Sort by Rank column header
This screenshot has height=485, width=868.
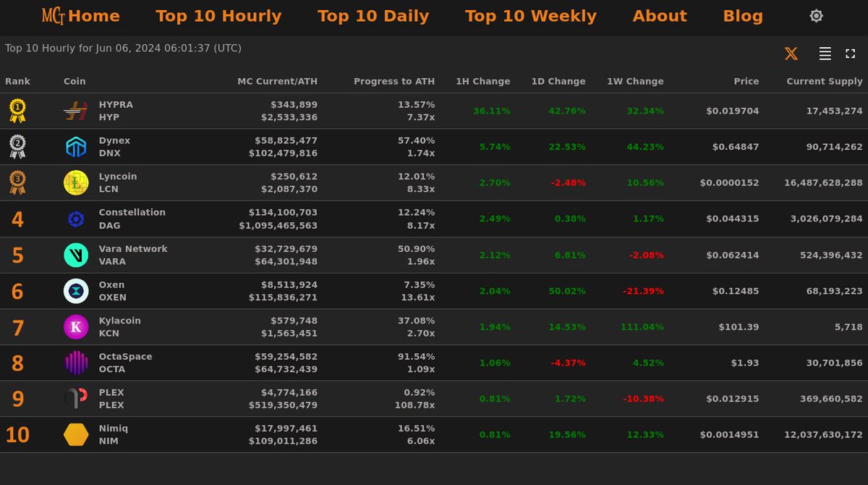(x=17, y=82)
